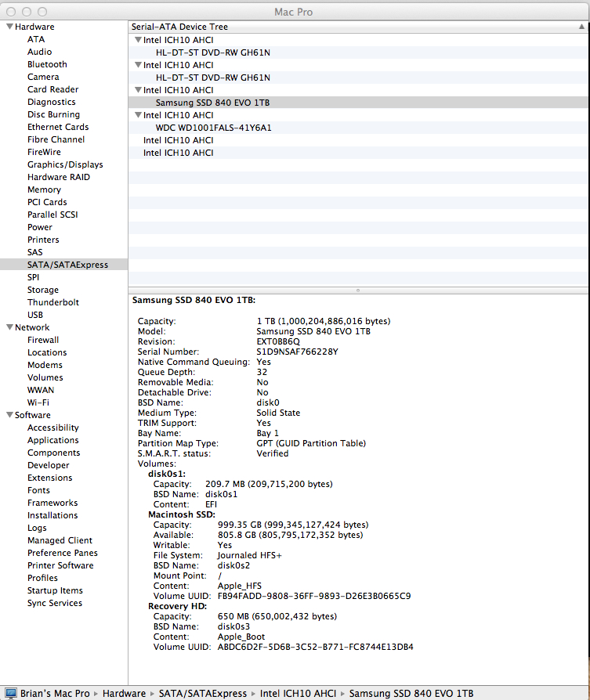
Task: Show Applications list
Action: tap(52, 440)
